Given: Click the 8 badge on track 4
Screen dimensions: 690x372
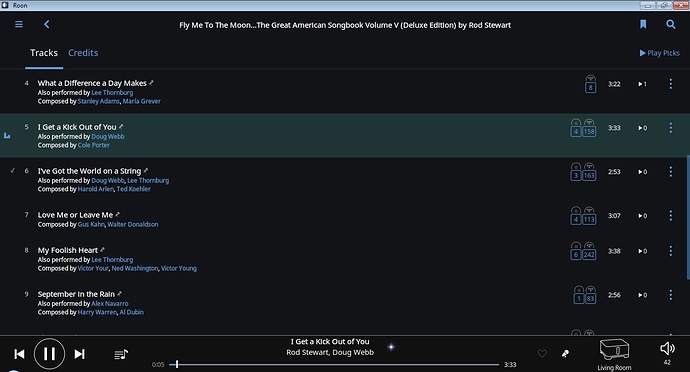Looking at the screenshot, I should click(591, 87).
